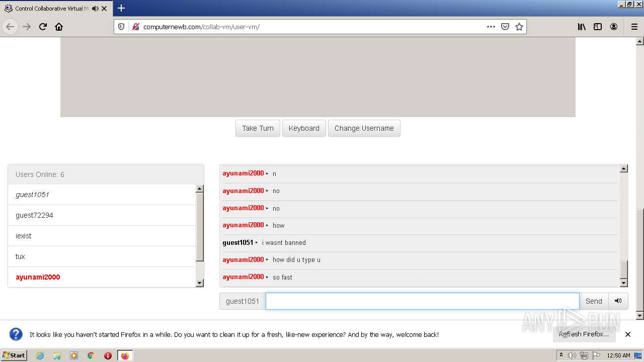
Task: Open tracking protection shield info
Action: click(121, 27)
